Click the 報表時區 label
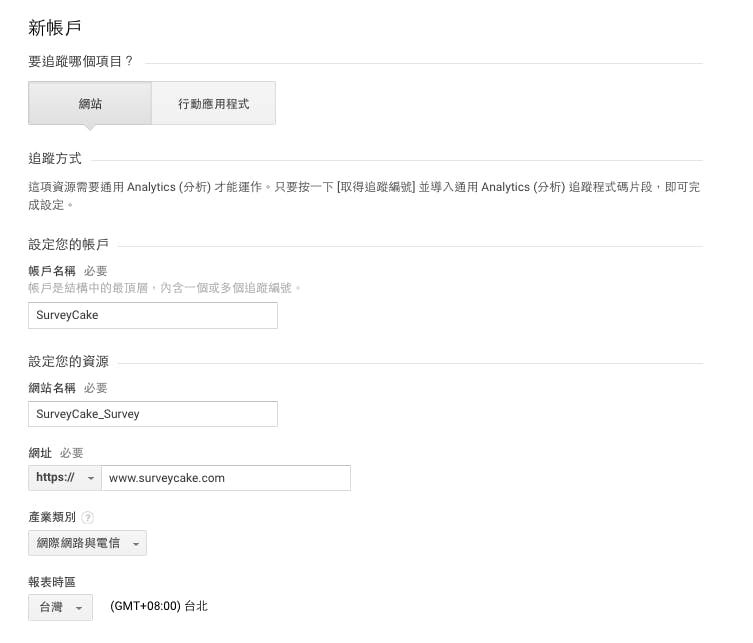This screenshot has width=753, height=643. tap(52, 582)
